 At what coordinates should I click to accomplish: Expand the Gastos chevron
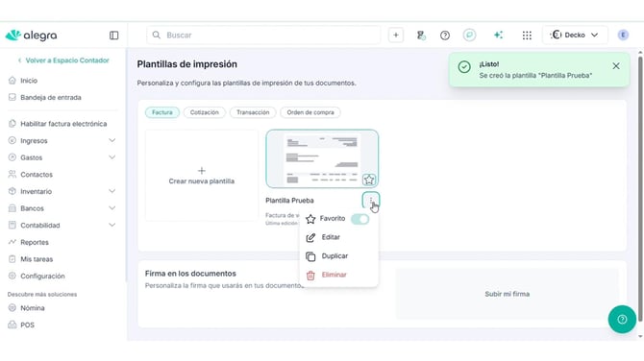point(112,157)
